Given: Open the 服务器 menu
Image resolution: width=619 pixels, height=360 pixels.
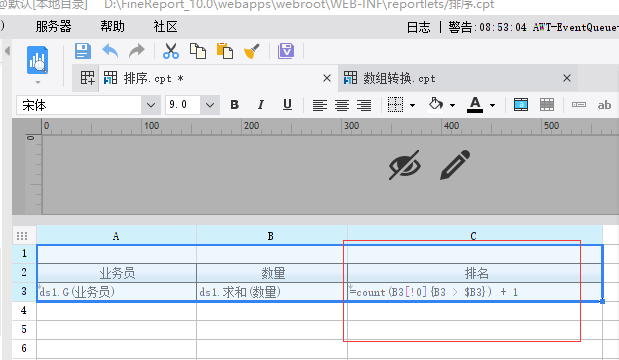Looking at the screenshot, I should coord(53,26).
